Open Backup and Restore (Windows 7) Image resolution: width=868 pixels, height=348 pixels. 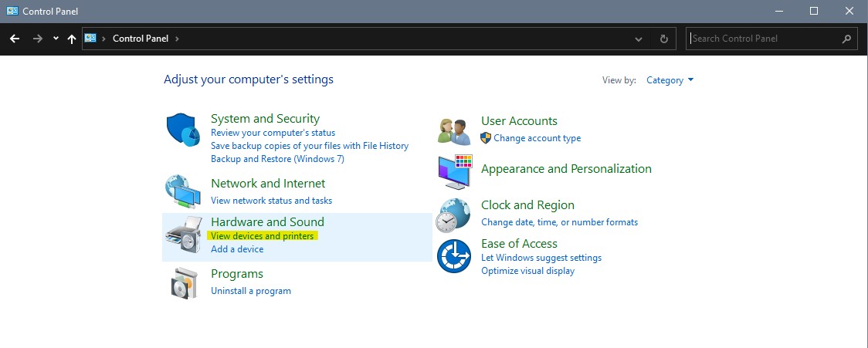tap(277, 159)
